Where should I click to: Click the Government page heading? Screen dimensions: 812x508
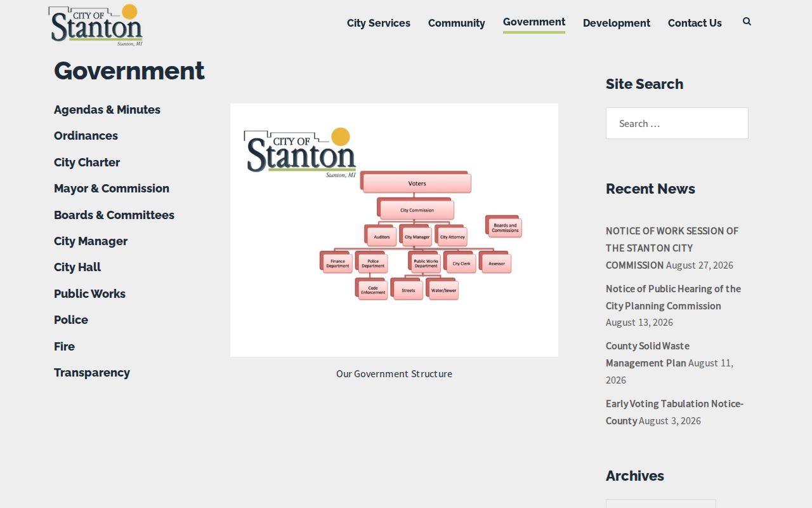tap(129, 70)
